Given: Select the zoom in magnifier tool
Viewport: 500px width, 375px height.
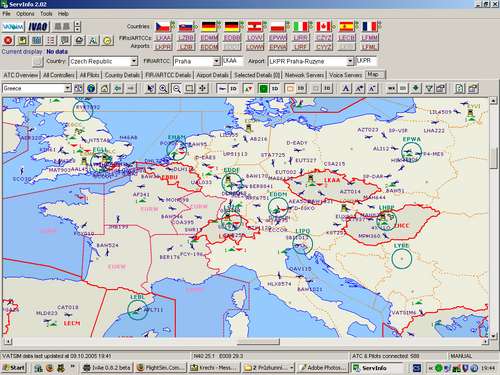Looking at the screenshot, I should 163,88.
